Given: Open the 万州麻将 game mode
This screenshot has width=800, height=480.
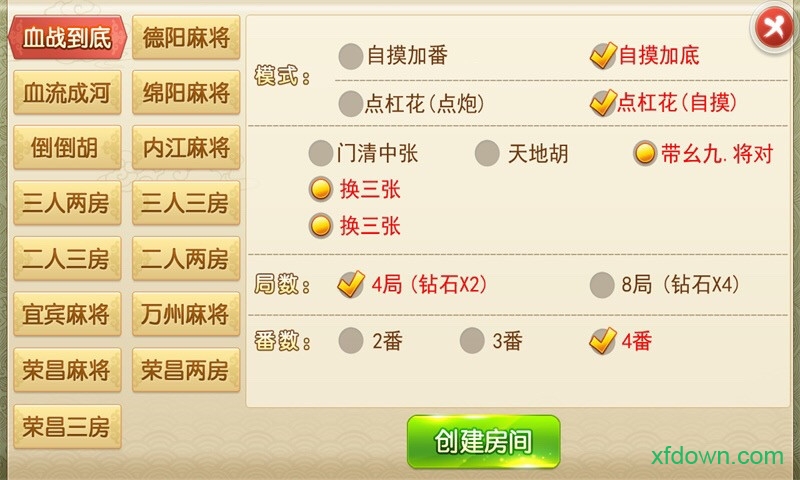Looking at the screenshot, I should pyautogui.click(x=186, y=314).
